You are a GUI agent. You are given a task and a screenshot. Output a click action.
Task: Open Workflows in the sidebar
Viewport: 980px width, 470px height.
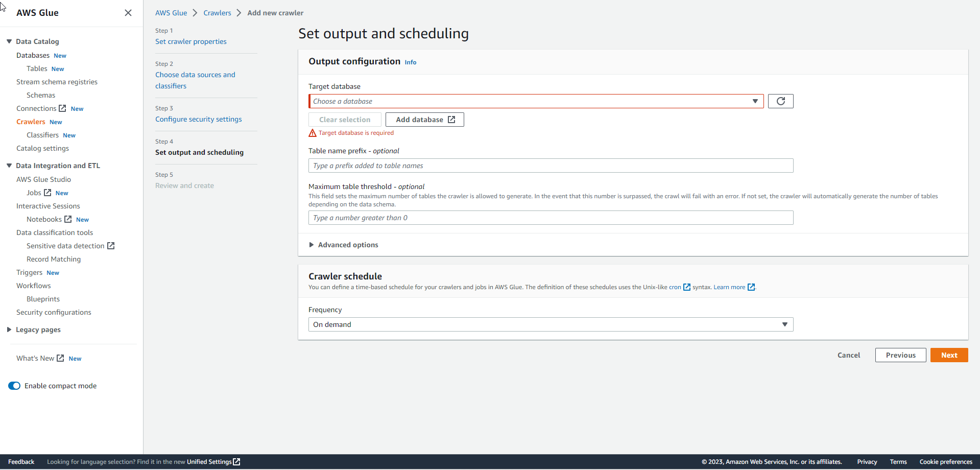click(33, 286)
